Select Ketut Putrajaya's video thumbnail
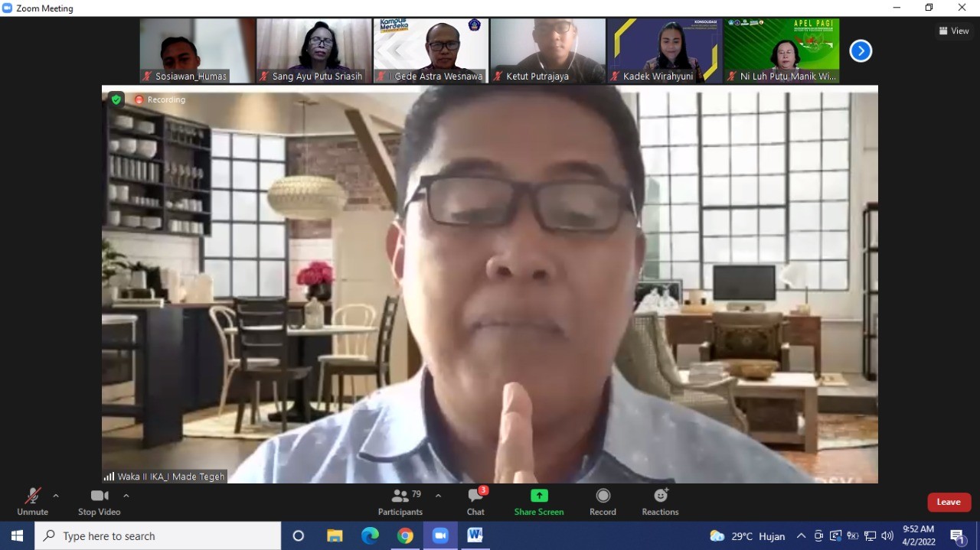The width and height of the screenshot is (980, 550). pyautogui.click(x=547, y=50)
